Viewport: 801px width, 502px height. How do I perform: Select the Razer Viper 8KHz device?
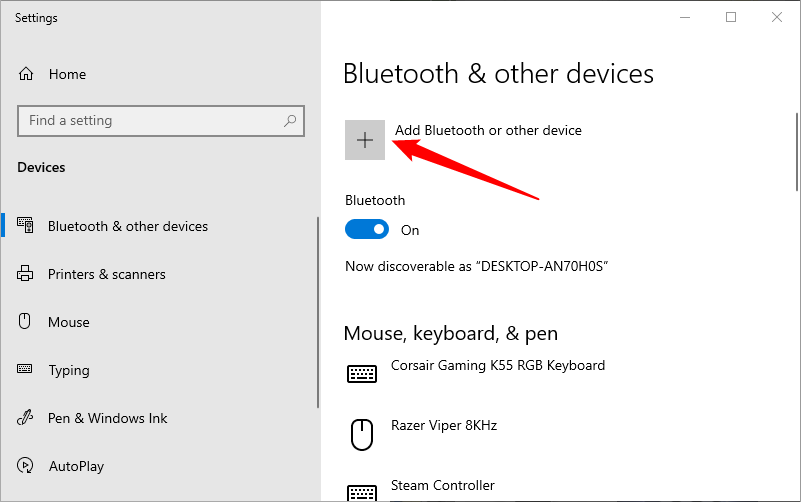[444, 425]
